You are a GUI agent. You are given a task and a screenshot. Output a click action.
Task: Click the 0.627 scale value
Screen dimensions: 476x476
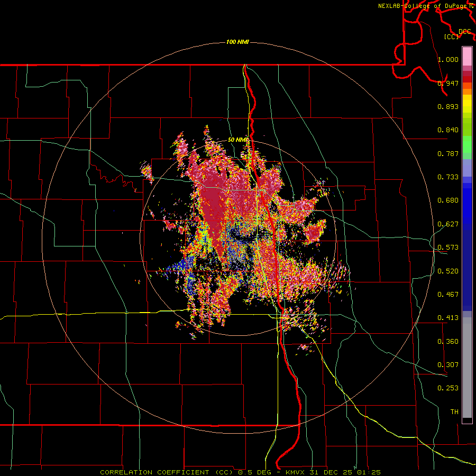(x=448, y=224)
